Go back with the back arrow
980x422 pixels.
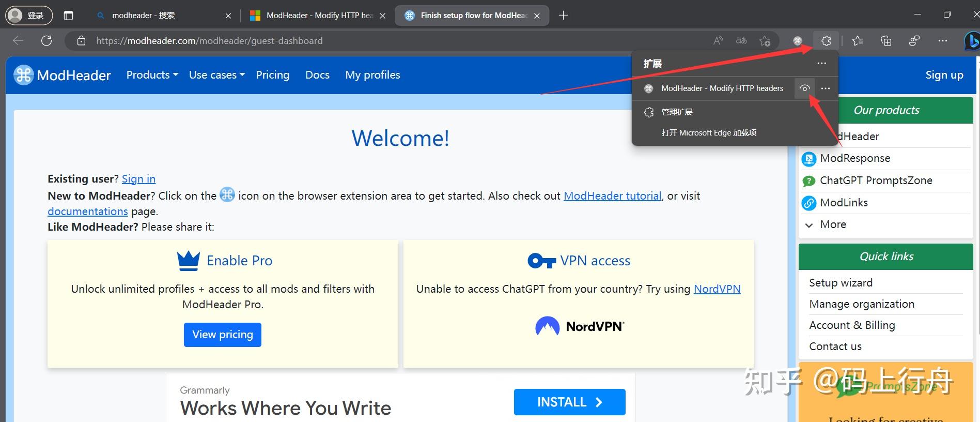(18, 41)
